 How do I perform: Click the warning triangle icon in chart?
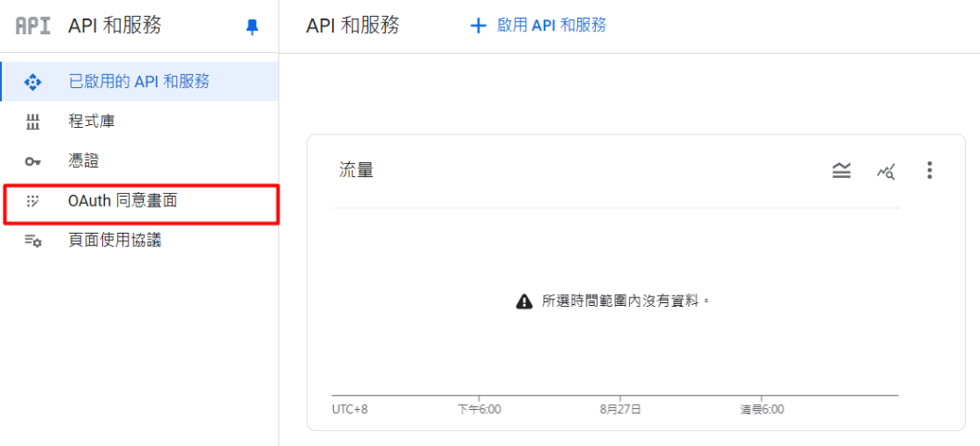coord(523,302)
